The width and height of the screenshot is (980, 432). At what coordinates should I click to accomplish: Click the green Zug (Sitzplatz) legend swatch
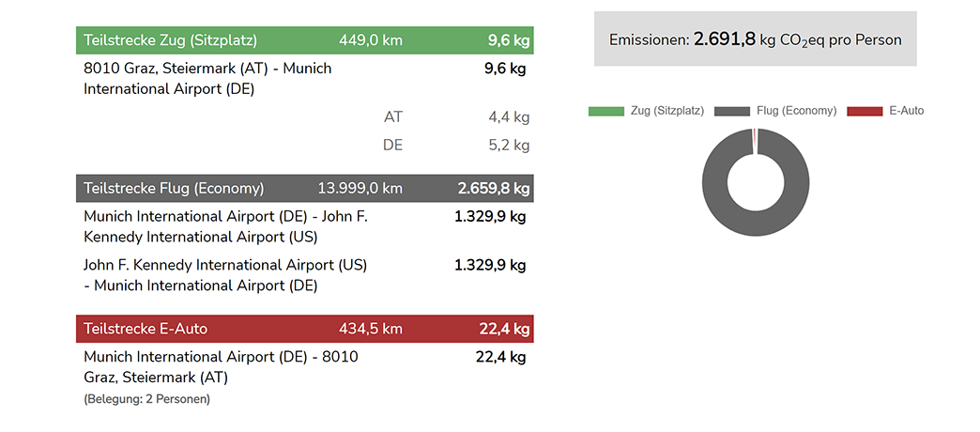click(606, 111)
